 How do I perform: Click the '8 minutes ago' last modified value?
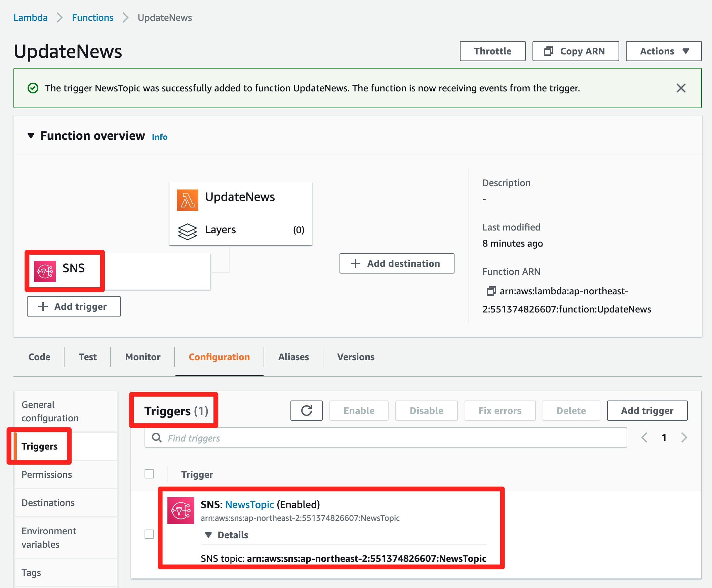click(x=512, y=243)
